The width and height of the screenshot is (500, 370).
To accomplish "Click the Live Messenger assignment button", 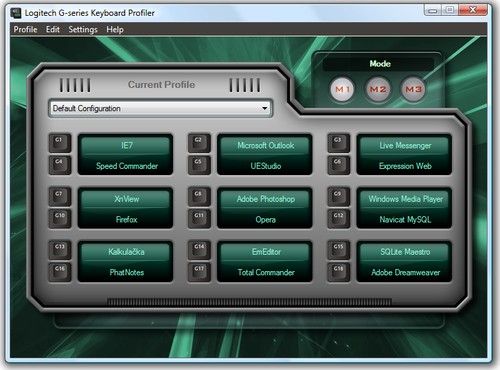I will [405, 145].
